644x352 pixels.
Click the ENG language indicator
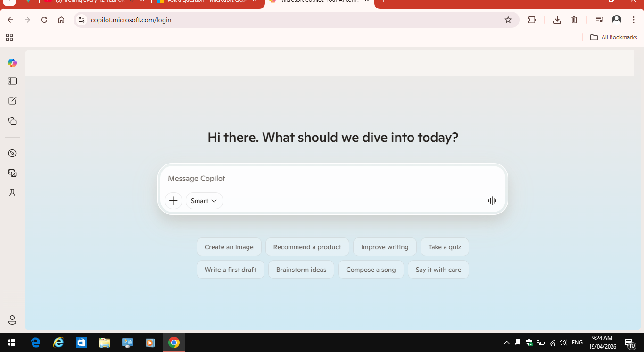pyautogui.click(x=577, y=343)
